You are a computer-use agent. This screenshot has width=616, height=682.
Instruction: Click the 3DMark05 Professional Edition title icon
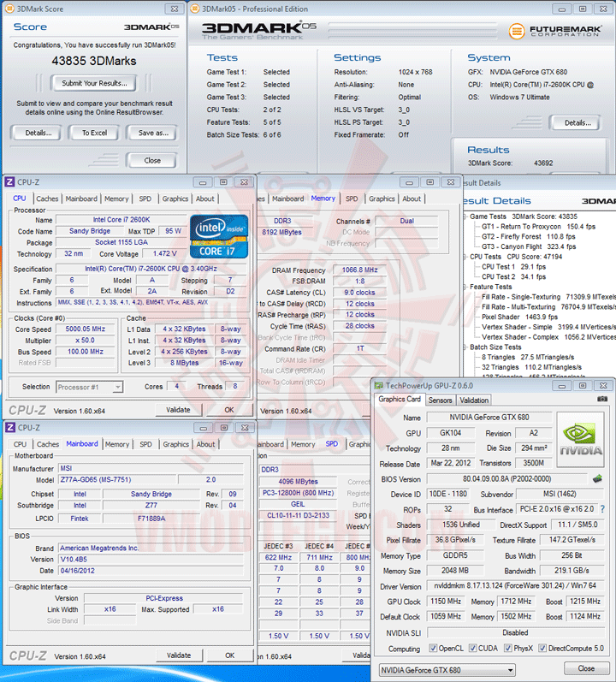pyautogui.click(x=195, y=9)
